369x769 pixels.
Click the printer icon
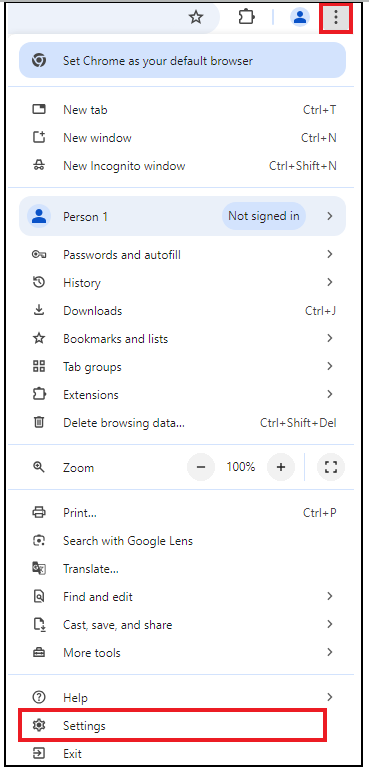[x=39, y=513]
